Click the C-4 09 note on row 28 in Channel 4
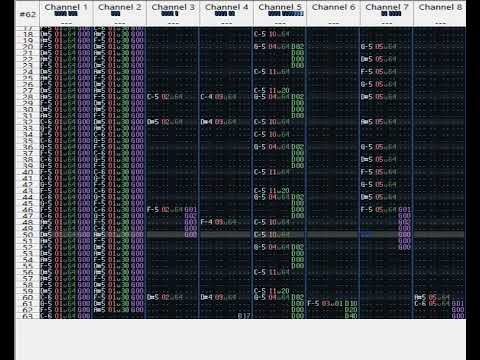This screenshot has width=480, height=360. click(218, 97)
